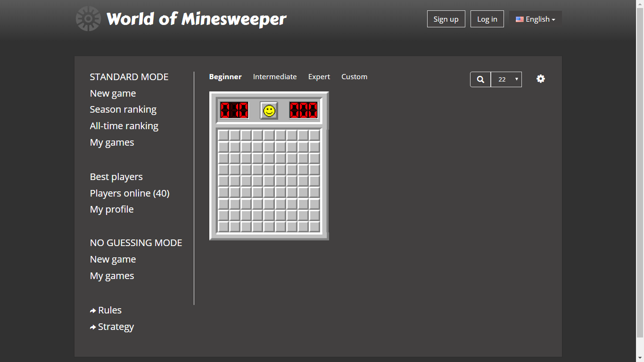Open board settings with the gear icon
Viewport: 644px width, 362px height.
click(x=540, y=79)
